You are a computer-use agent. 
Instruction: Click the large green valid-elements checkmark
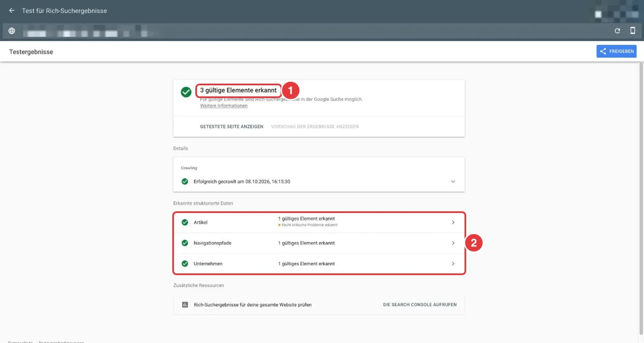pos(186,92)
